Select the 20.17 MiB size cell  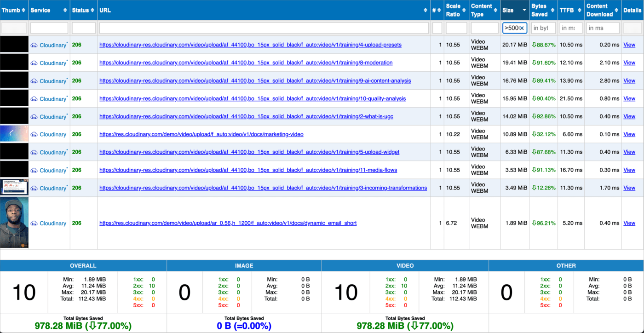click(x=515, y=45)
